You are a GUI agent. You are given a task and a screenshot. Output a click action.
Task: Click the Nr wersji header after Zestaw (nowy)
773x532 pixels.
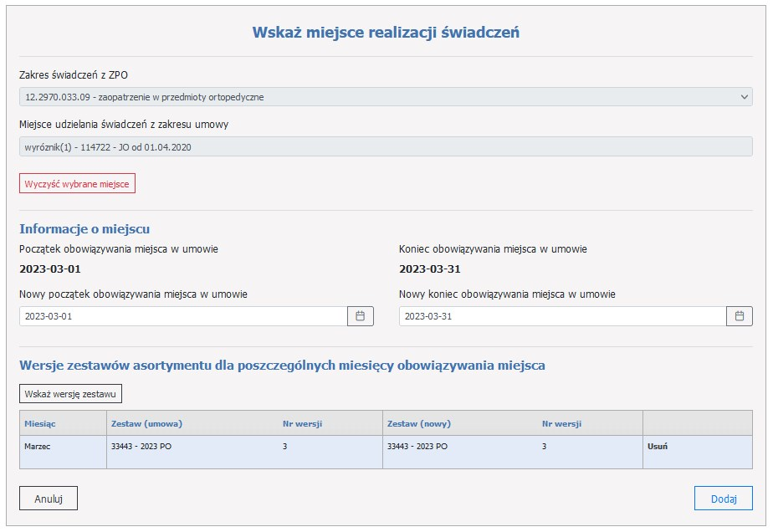[561, 423]
